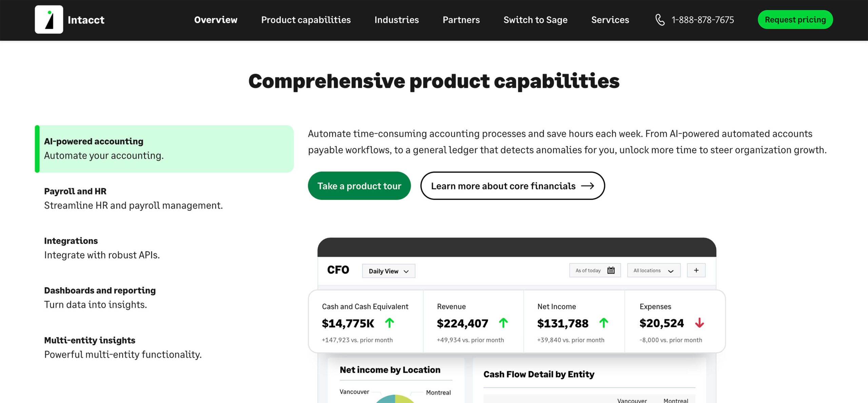This screenshot has height=403, width=868.
Task: Click the green up arrow beside $14,775K
Action: click(x=390, y=323)
